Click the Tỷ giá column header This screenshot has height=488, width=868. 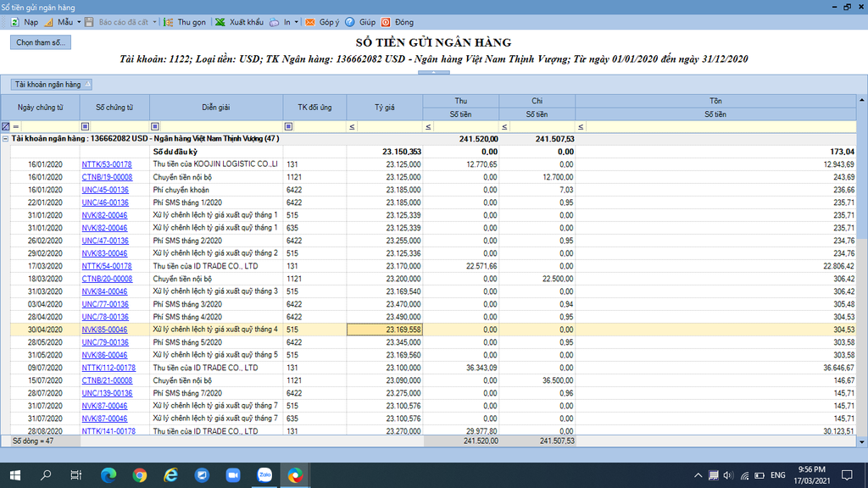pyautogui.click(x=385, y=108)
